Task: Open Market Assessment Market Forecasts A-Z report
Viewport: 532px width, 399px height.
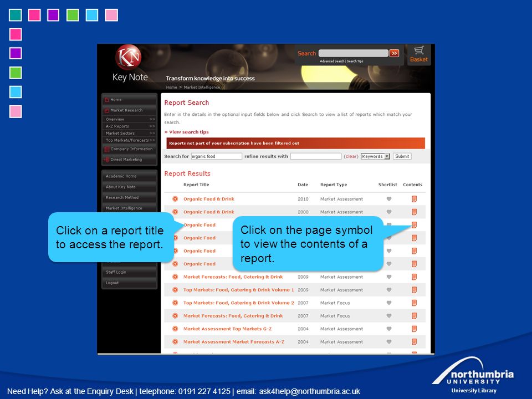Action: click(234, 342)
